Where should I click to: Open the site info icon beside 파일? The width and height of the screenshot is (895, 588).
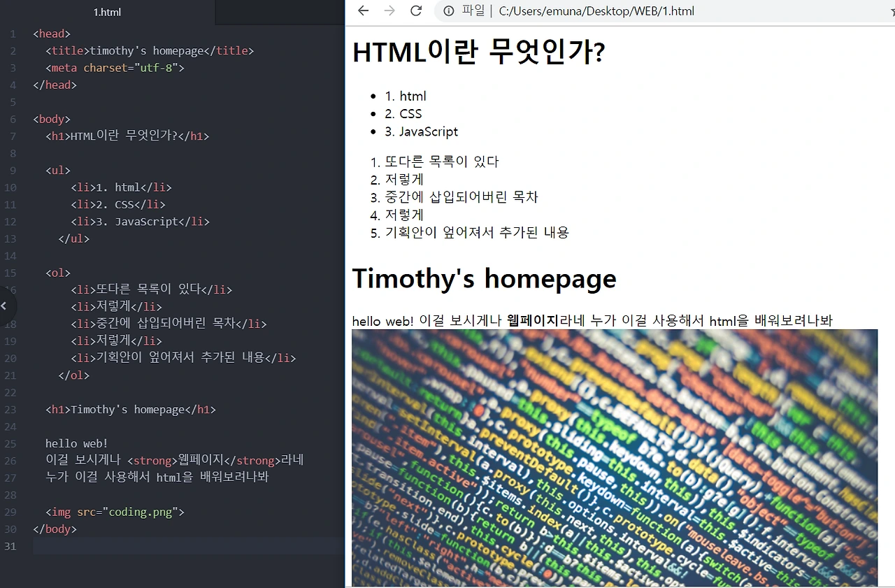coord(448,10)
